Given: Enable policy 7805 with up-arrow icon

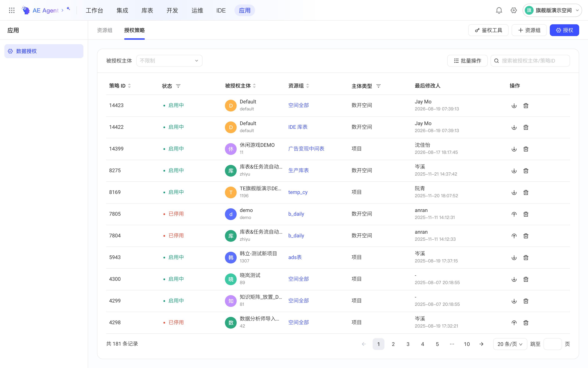Looking at the screenshot, I should click(514, 214).
